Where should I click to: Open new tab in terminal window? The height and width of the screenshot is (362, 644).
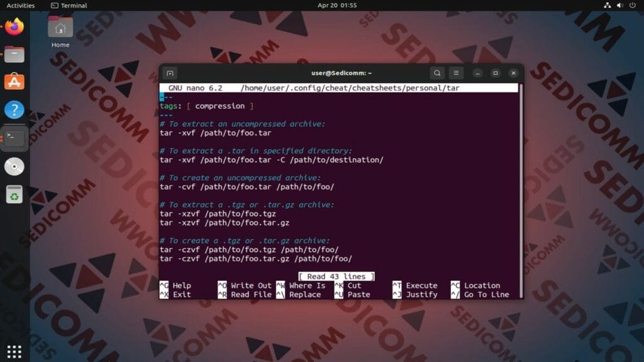170,73
